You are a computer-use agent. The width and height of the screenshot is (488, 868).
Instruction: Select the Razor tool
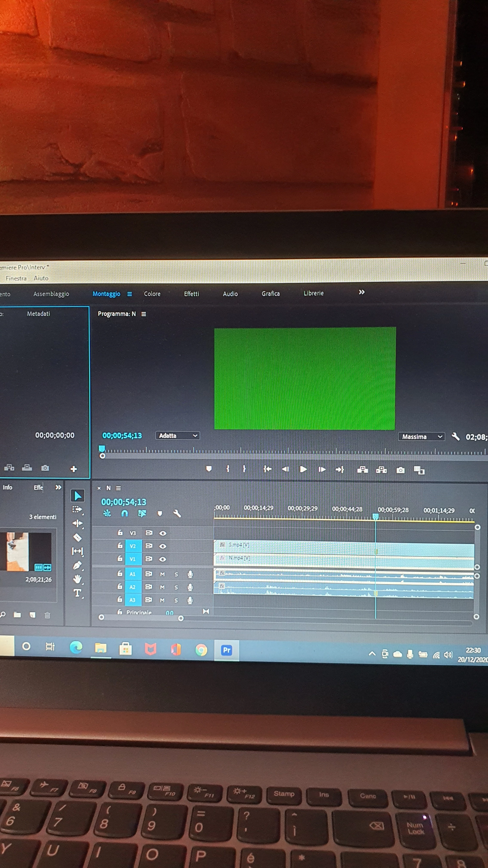tap(77, 538)
